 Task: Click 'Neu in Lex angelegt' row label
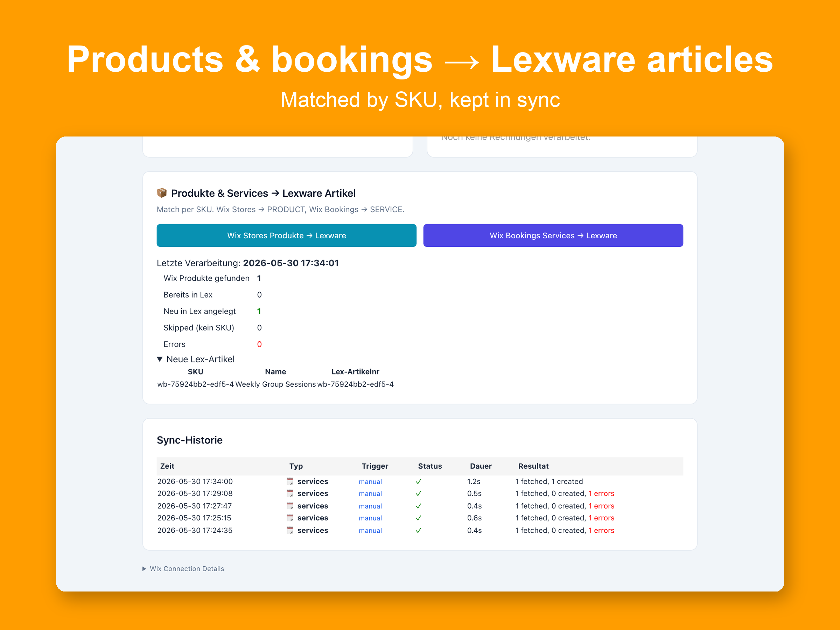click(x=200, y=311)
